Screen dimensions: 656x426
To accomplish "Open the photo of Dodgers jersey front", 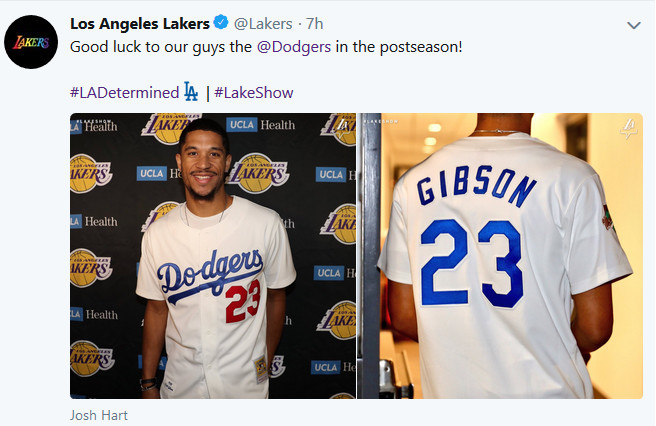I will [213, 256].
